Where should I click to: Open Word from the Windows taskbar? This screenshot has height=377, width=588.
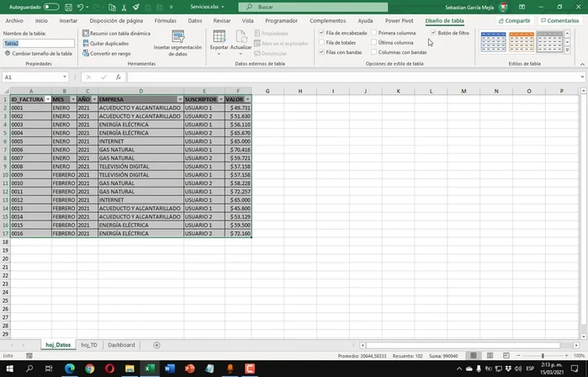pyautogui.click(x=169, y=369)
